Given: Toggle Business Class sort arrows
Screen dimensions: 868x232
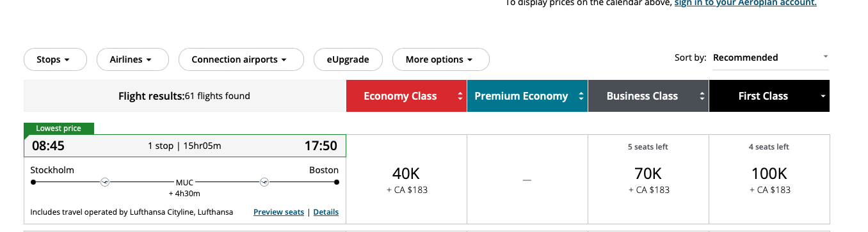Looking at the screenshot, I should pos(702,97).
